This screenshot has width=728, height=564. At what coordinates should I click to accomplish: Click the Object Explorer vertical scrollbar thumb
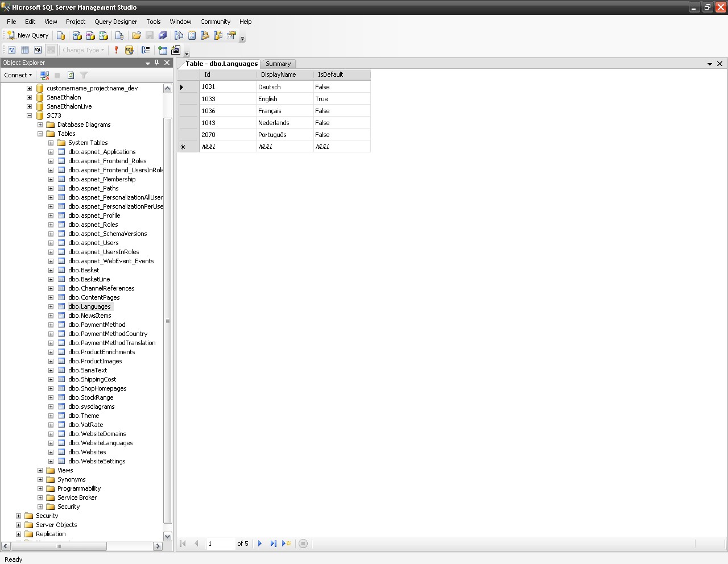tap(168, 321)
